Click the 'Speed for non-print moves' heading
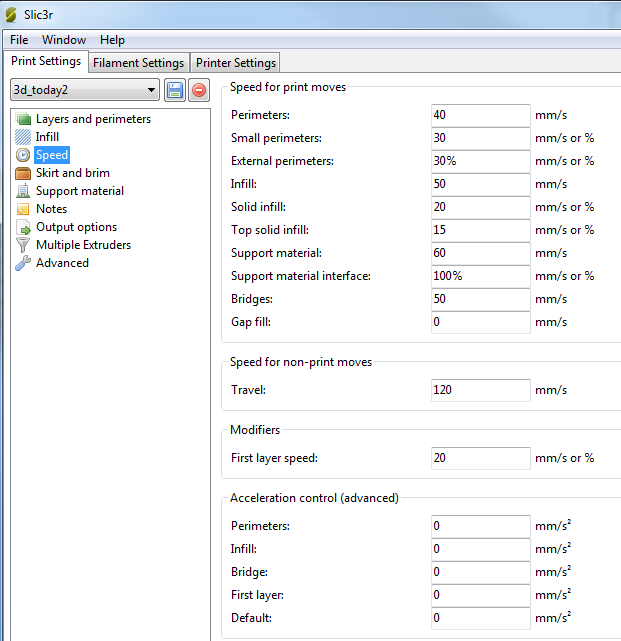 coord(301,362)
